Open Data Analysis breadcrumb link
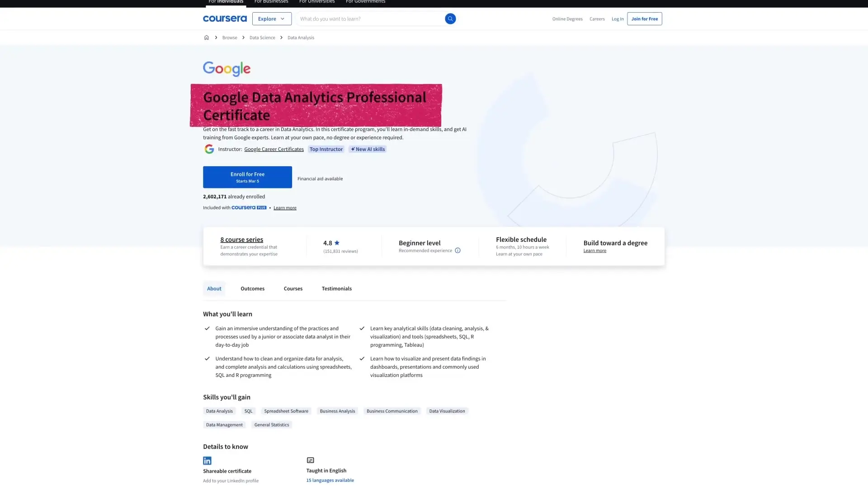The width and height of the screenshot is (868, 488). pos(301,38)
